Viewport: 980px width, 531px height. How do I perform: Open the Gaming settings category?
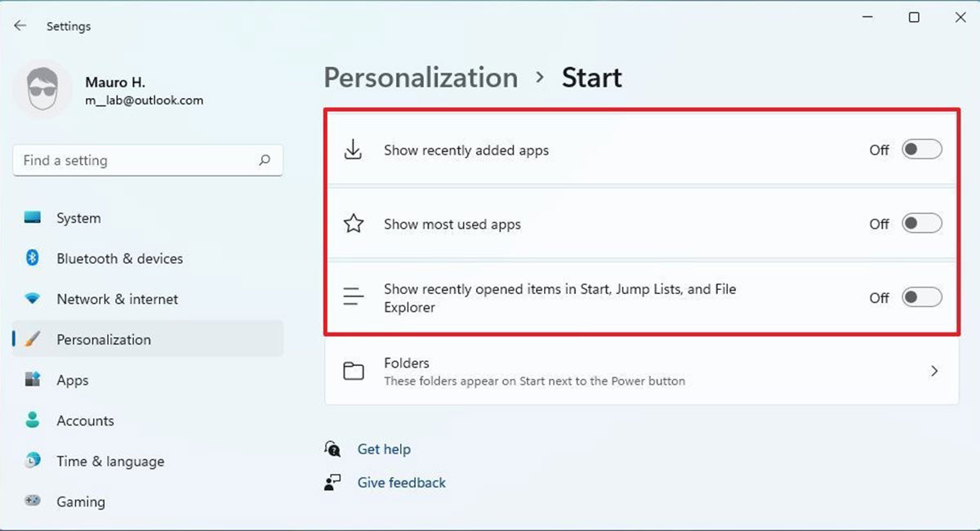(81, 501)
